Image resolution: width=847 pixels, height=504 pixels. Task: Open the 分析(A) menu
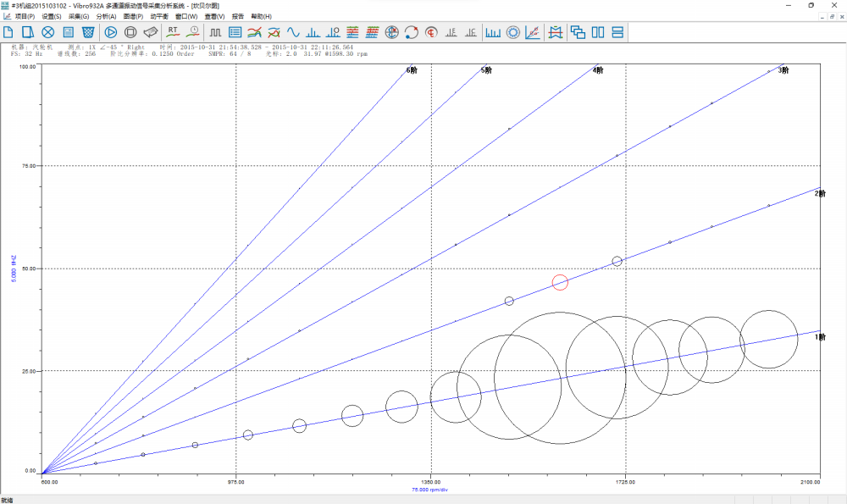point(106,17)
